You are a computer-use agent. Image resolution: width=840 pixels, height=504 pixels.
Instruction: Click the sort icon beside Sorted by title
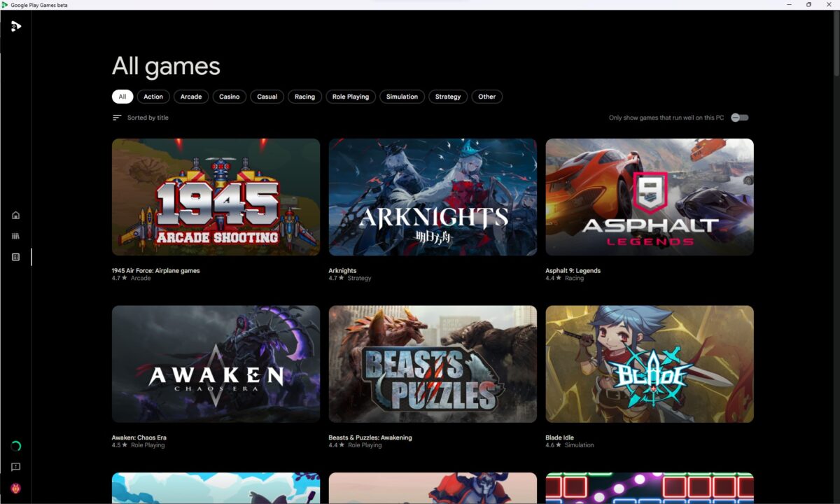117,118
